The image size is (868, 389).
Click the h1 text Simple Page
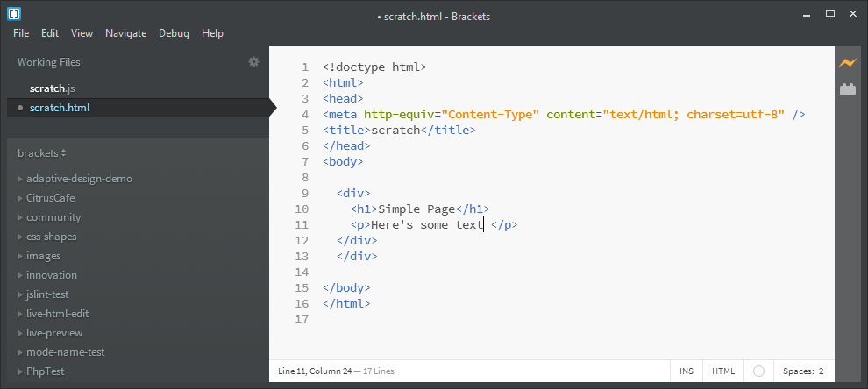pos(416,209)
